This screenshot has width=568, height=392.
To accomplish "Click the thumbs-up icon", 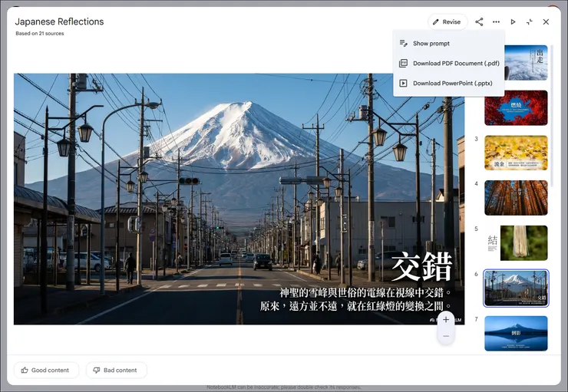I will coord(25,371).
